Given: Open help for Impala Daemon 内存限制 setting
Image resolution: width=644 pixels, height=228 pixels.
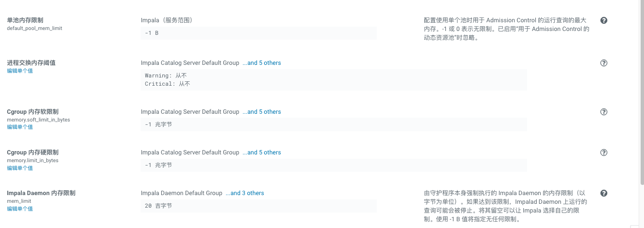Looking at the screenshot, I should click(x=603, y=193).
